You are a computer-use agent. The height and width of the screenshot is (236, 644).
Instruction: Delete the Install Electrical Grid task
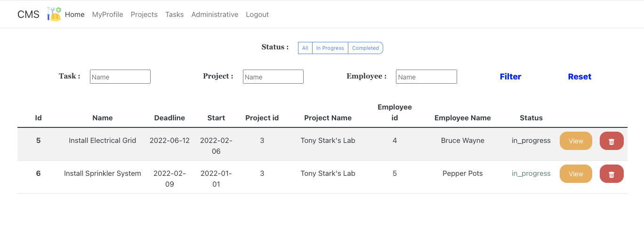[x=612, y=141]
